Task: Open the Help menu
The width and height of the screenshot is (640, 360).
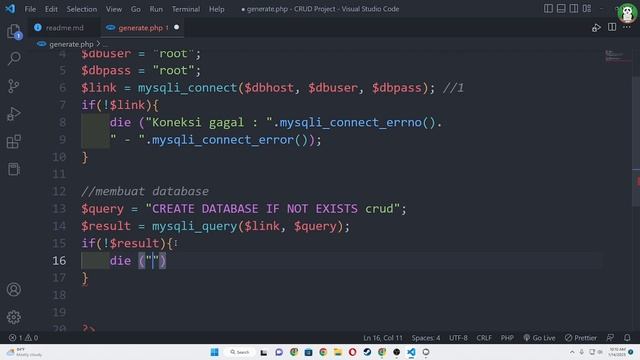Action: coord(217,9)
